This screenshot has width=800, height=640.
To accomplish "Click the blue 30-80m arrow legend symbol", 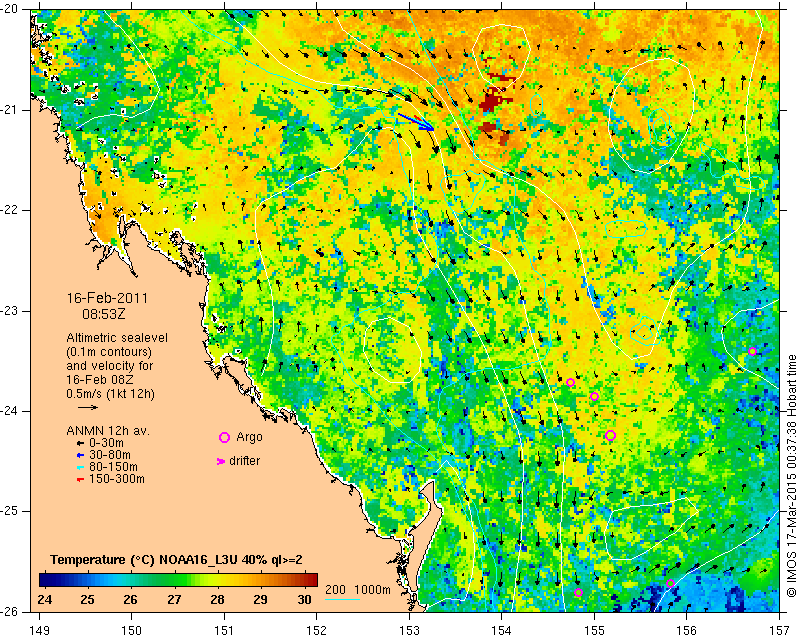I will click(x=80, y=455).
